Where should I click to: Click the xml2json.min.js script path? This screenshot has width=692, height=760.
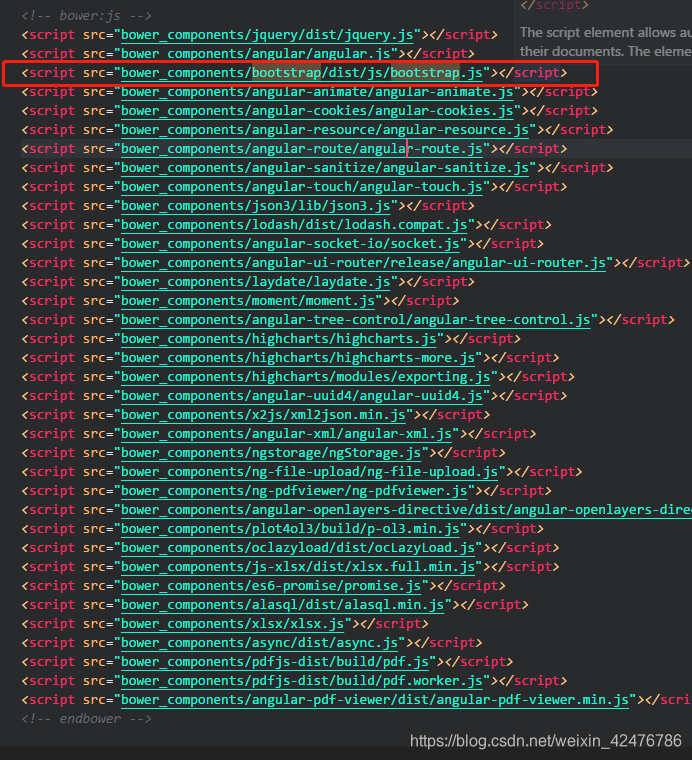(x=263, y=415)
